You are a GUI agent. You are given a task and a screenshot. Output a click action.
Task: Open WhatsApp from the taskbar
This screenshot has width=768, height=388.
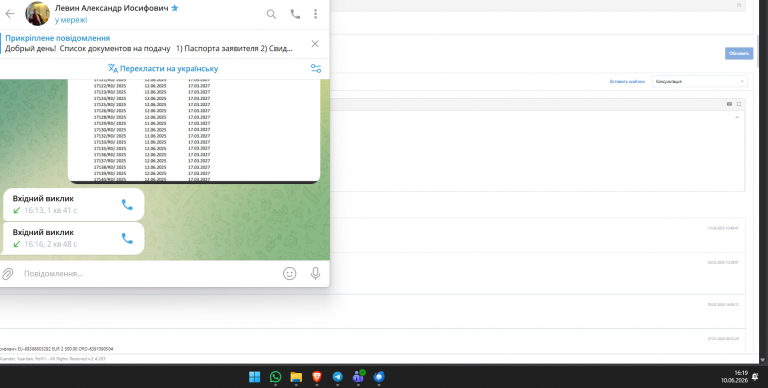(x=275, y=377)
